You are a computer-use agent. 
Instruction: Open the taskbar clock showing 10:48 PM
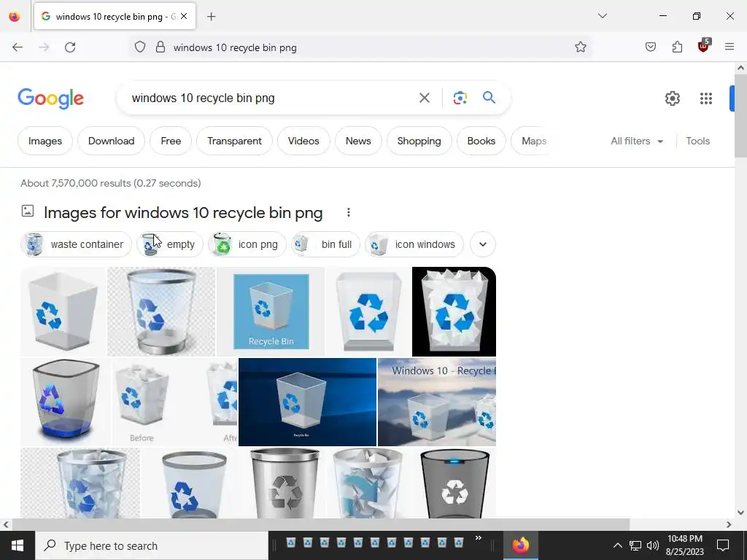[684, 545]
